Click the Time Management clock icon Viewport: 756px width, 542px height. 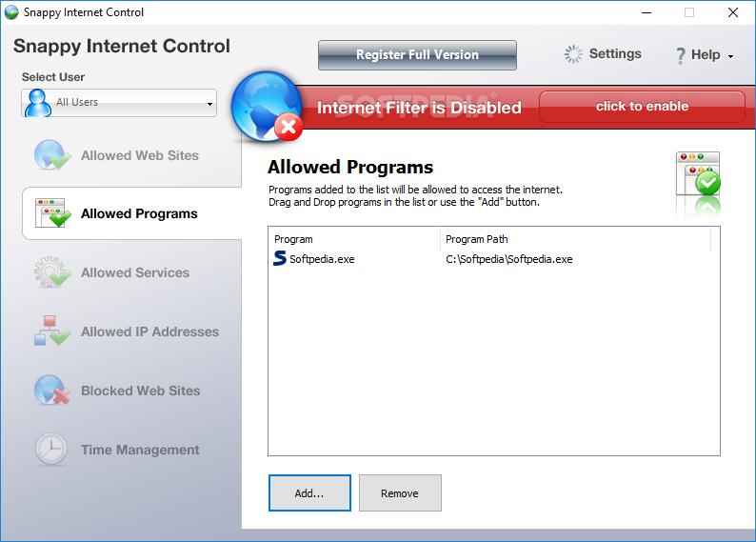click(x=51, y=449)
